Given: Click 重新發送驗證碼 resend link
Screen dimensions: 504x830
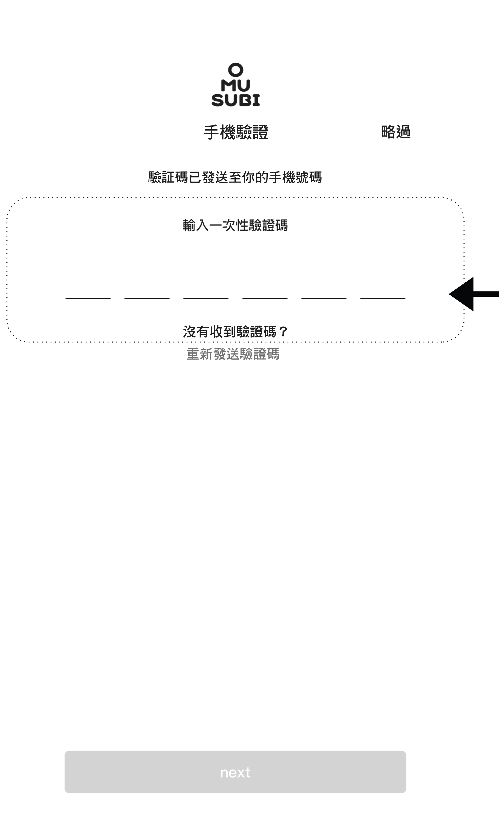Looking at the screenshot, I should tap(235, 355).
